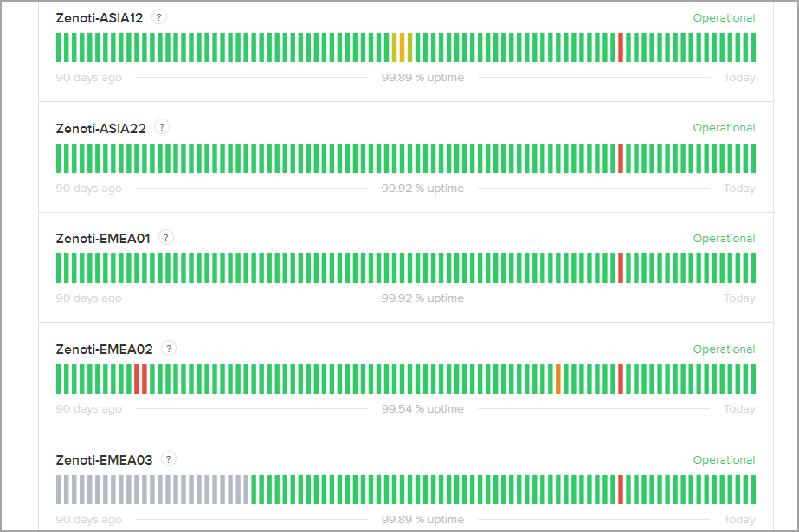
Task: Click the Zenoti-ASIA22 component name
Action: pos(101,128)
